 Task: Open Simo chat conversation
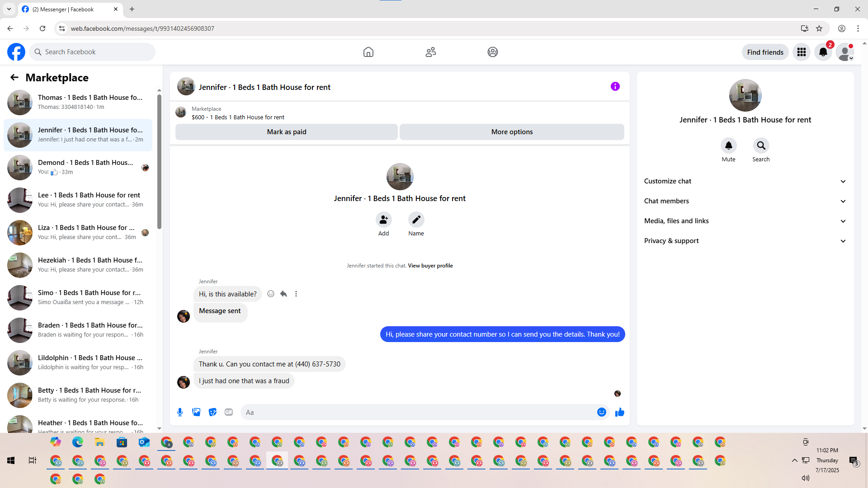(78, 298)
